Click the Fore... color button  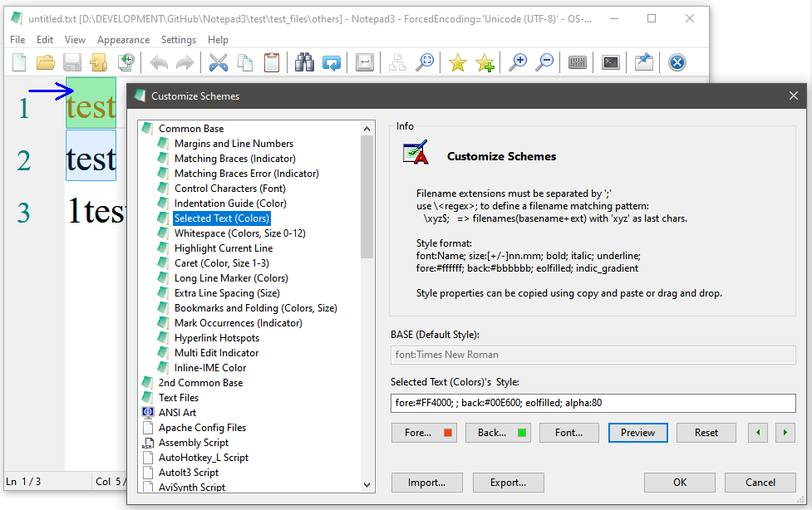click(425, 432)
